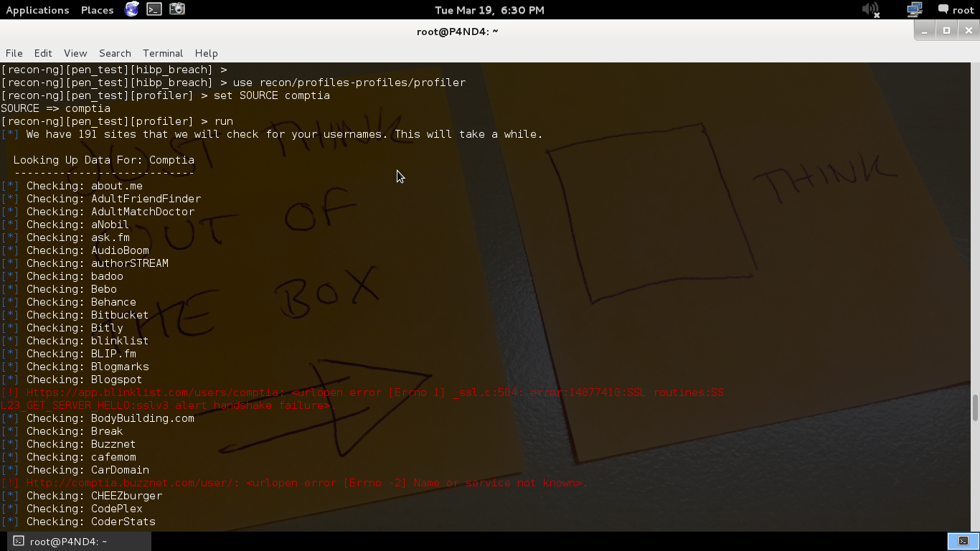Click the screenshot camera icon
Image resolution: width=980 pixels, height=551 pixels.
(x=177, y=9)
